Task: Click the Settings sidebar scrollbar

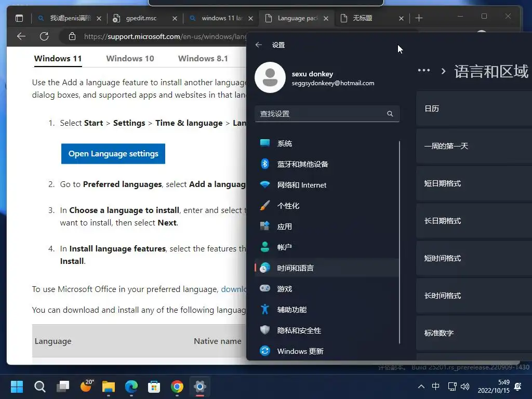Action: coord(400,242)
